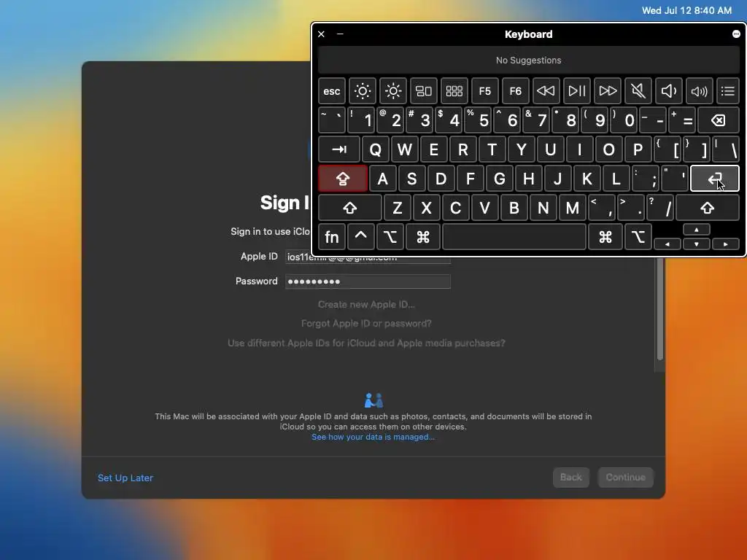This screenshot has width=747, height=560.
Task: Toggle the control caret key
Action: tap(360, 237)
